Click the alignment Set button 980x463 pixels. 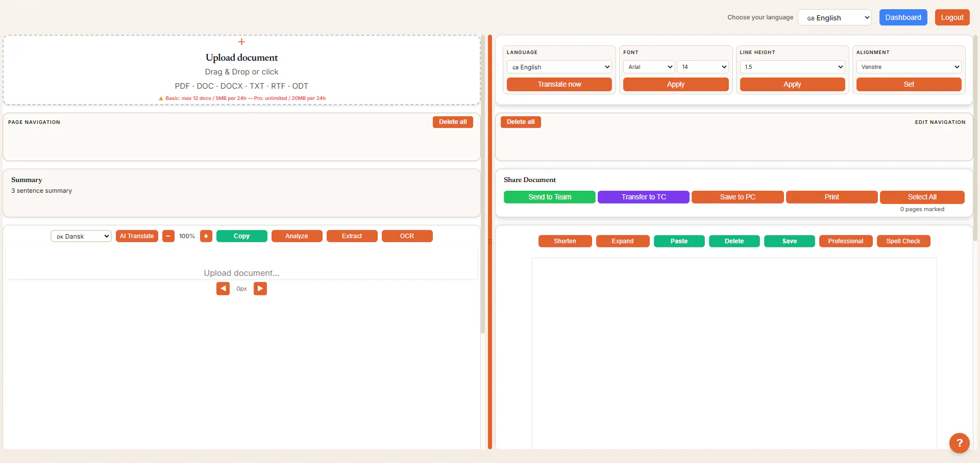pyautogui.click(x=909, y=84)
